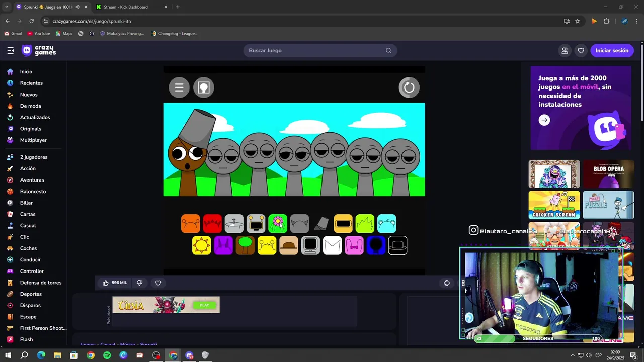The width and height of the screenshot is (644, 362).
Task: Select the brown tree character icon
Action: [245, 245]
